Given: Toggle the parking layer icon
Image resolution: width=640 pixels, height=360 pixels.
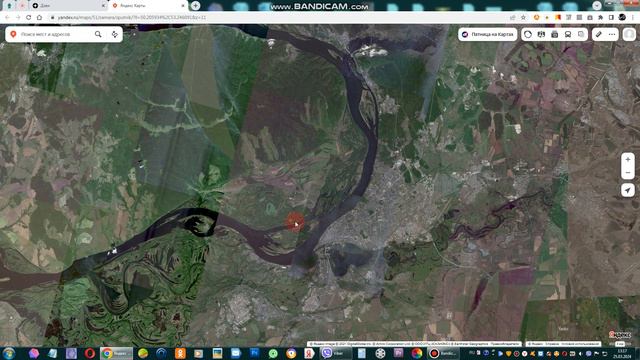Looking at the screenshot, I should pos(555,34).
